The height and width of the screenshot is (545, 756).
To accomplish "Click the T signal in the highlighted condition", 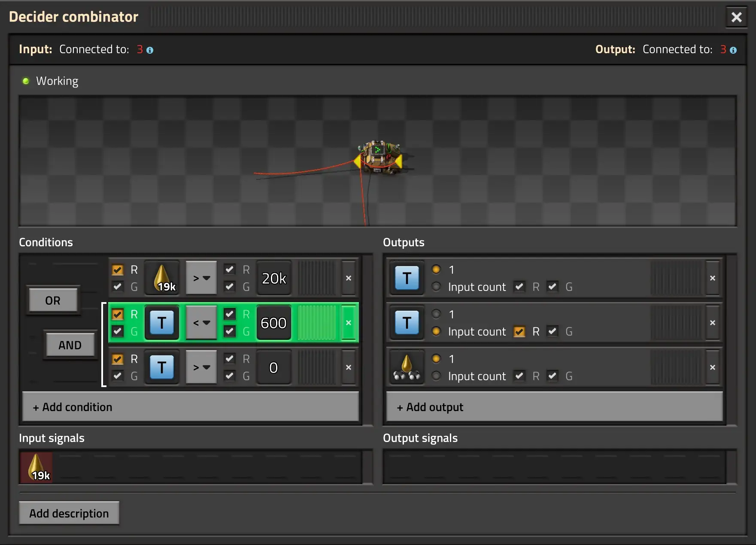I will click(162, 323).
